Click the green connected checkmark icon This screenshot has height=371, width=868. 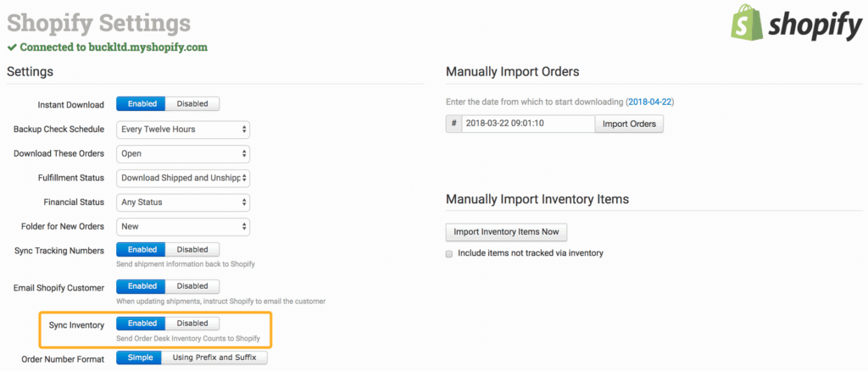pyautogui.click(x=12, y=47)
